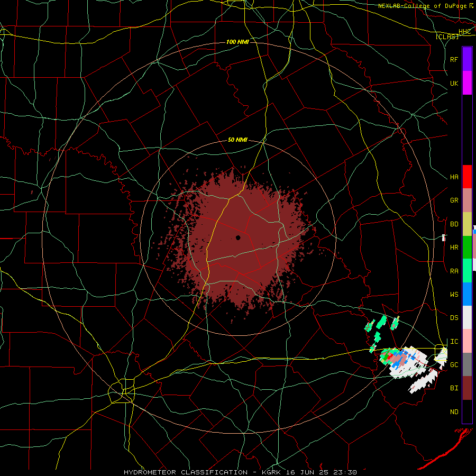Screen dimensions: 476x476
Task: Click the BD legend label
Action: pyautogui.click(x=454, y=224)
